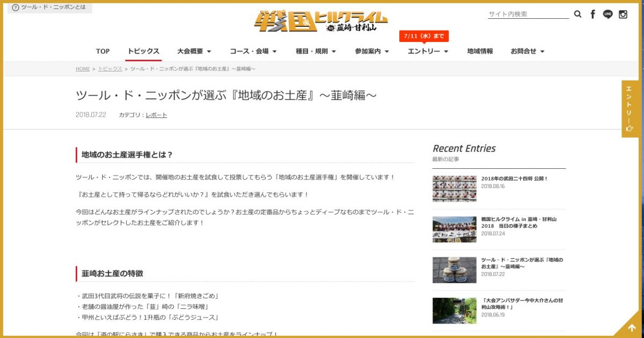This screenshot has height=338, width=644.
Task: Focus the サイト内検索 search field
Action: point(528,15)
